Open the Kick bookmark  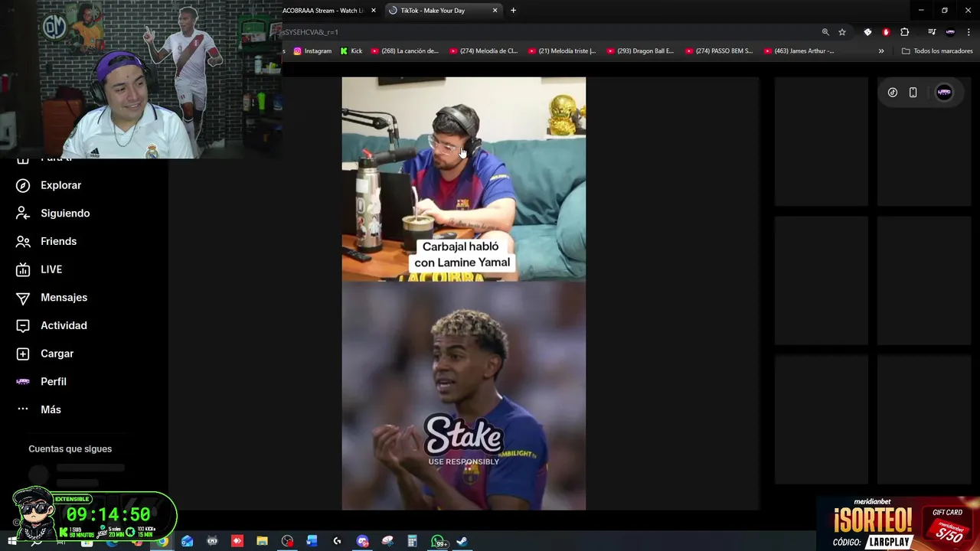(351, 51)
